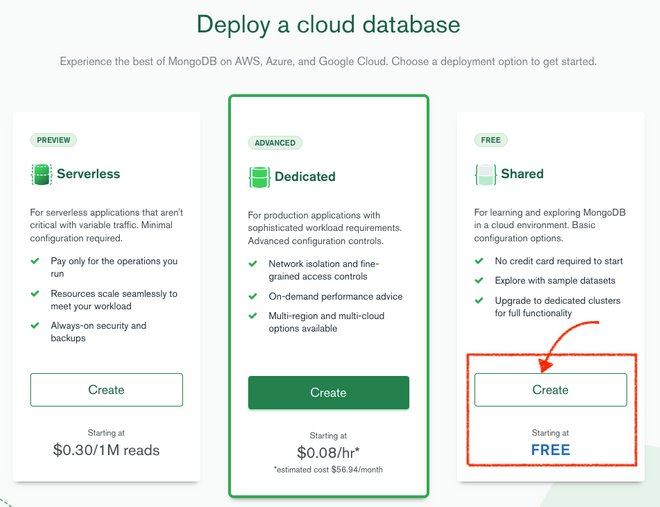Screen dimensions: 660x507
Task: Click the Shared database icon
Action: pos(484,175)
